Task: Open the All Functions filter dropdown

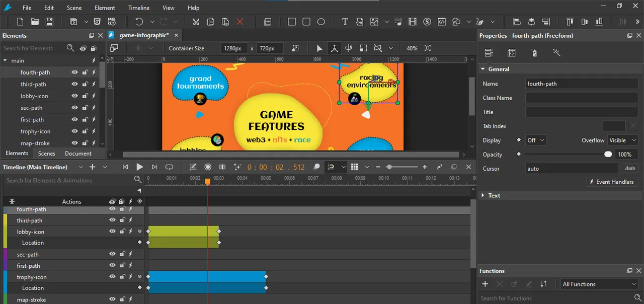Action: pyautogui.click(x=600, y=284)
